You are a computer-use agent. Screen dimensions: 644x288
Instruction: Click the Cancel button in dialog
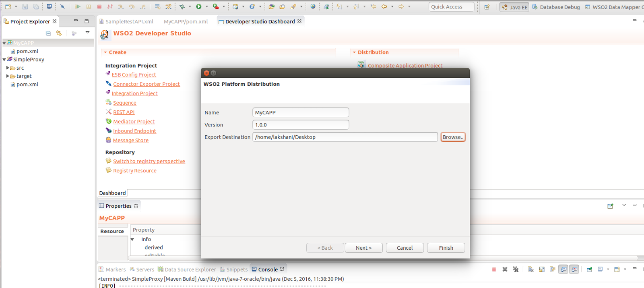click(405, 248)
